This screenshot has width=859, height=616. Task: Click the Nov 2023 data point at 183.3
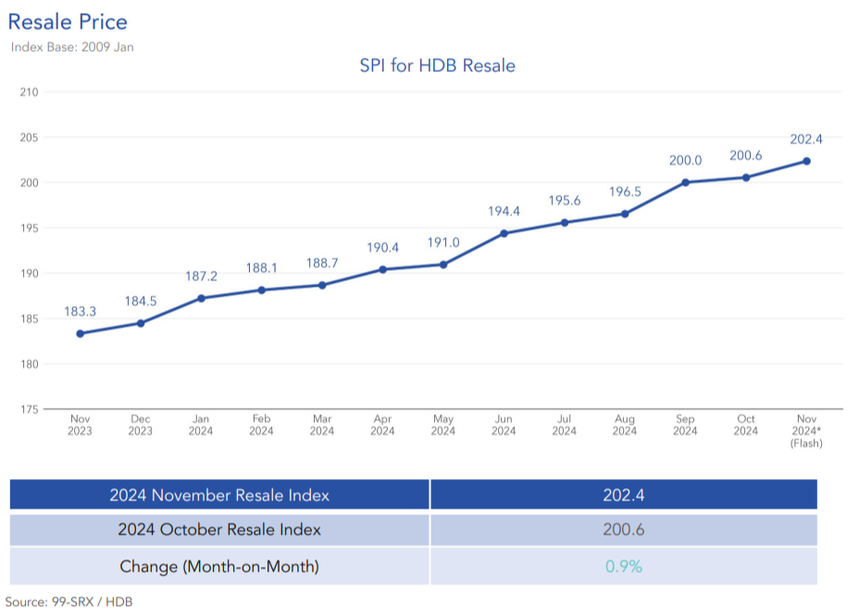click(x=80, y=333)
